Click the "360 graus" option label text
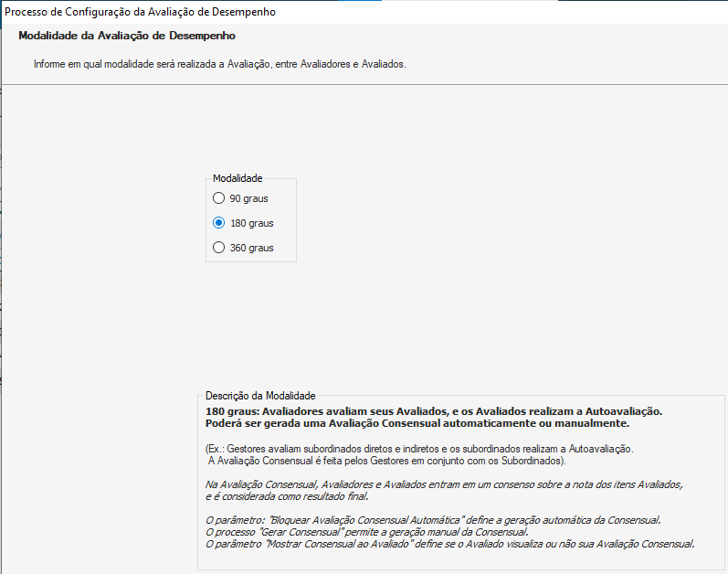 (251, 248)
